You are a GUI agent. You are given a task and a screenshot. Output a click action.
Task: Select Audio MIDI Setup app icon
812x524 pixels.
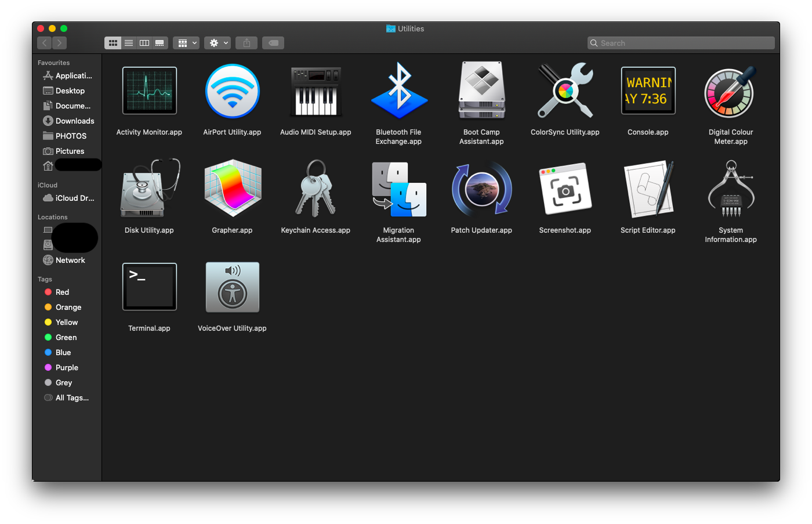pyautogui.click(x=316, y=91)
